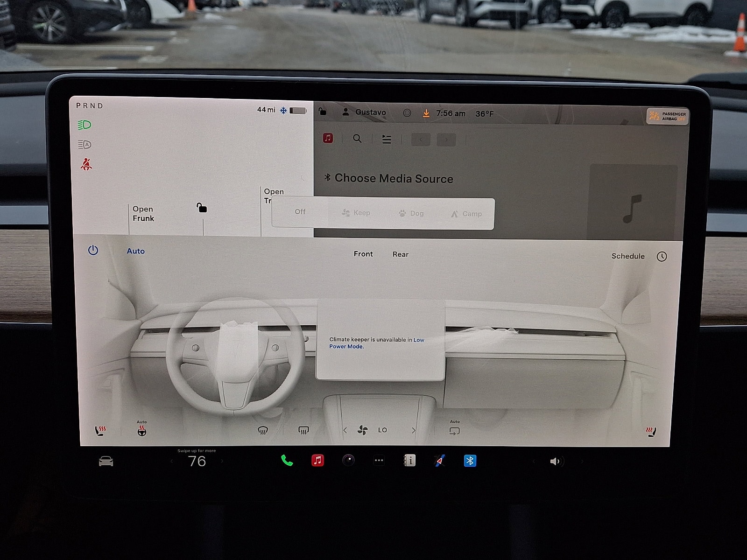This screenshot has width=747, height=560.
Task: Toggle the front windshield defrost
Action: [x=263, y=430]
